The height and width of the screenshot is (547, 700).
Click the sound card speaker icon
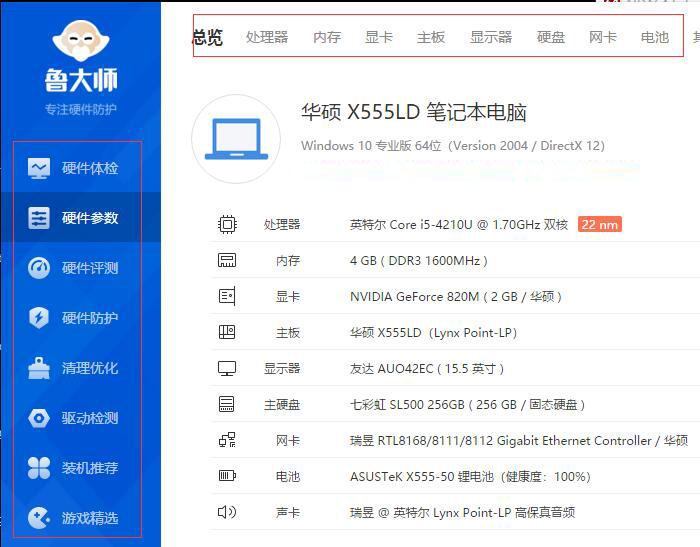pos(227,512)
